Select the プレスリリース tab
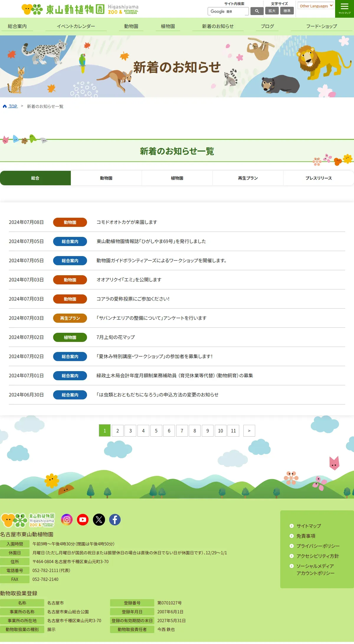Viewport: 354px width, 644px height. point(319,178)
